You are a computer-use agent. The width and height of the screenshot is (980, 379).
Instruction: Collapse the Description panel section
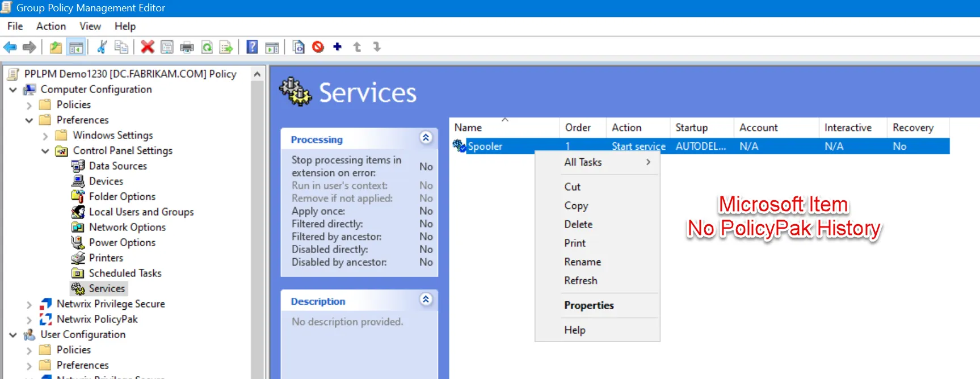pos(426,300)
